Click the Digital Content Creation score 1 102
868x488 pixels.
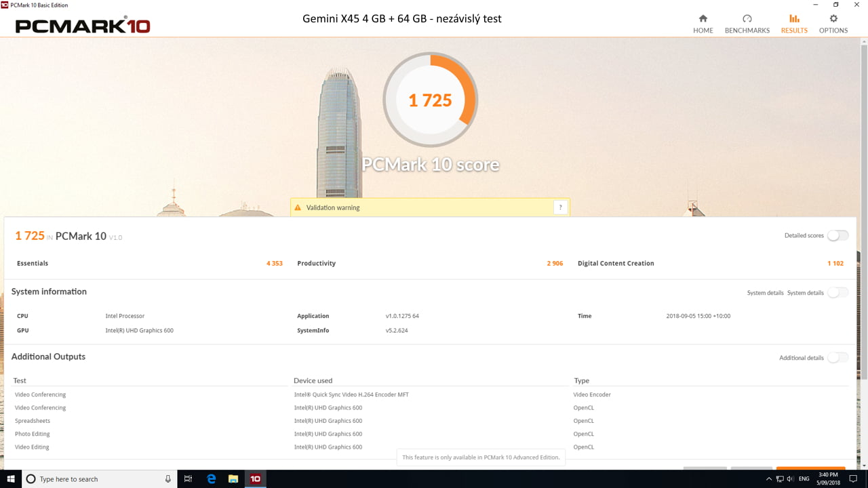[835, 263]
